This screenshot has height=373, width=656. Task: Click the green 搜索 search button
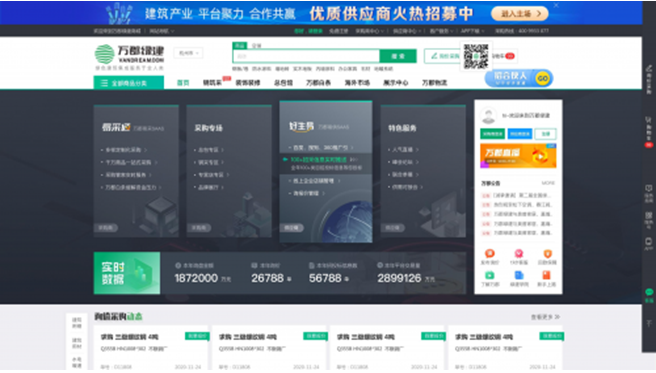[398, 56]
